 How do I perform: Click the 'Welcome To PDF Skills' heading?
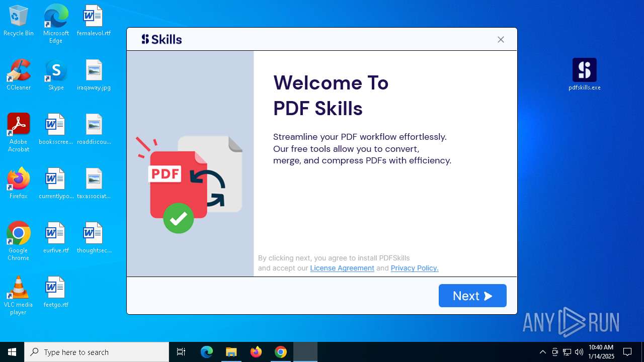(x=331, y=96)
